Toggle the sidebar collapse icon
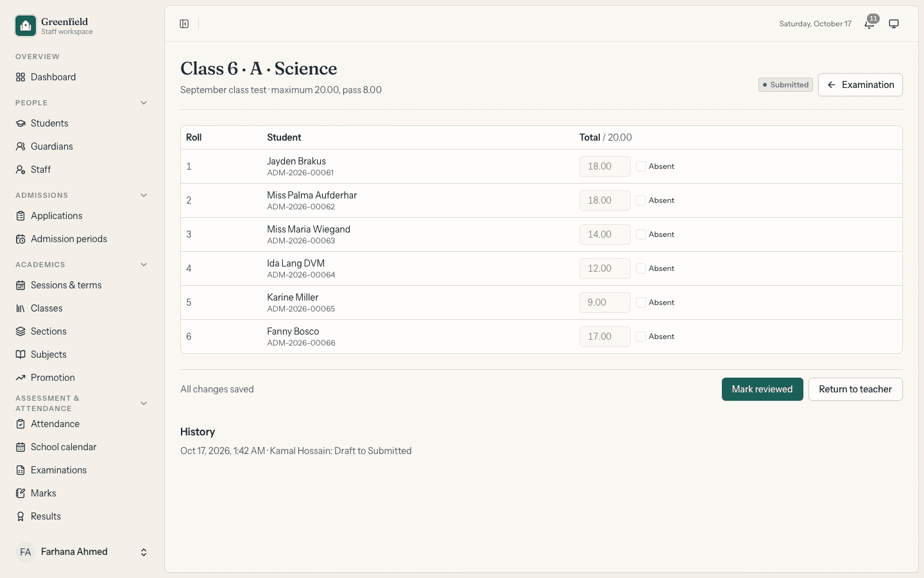924x578 pixels. click(x=184, y=24)
